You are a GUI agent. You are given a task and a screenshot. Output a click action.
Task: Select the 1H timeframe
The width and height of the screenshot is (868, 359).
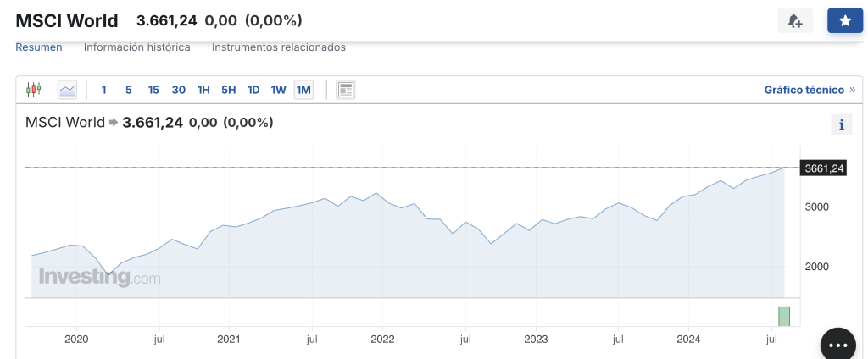203,90
